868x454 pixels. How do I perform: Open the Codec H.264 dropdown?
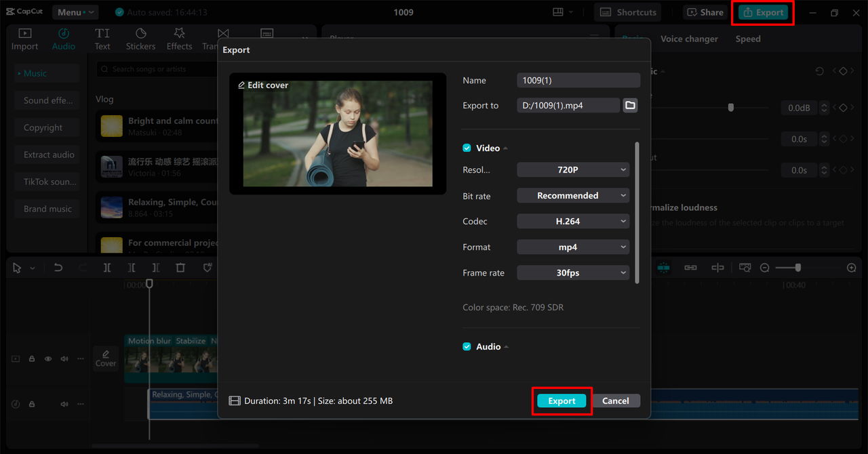tap(573, 222)
